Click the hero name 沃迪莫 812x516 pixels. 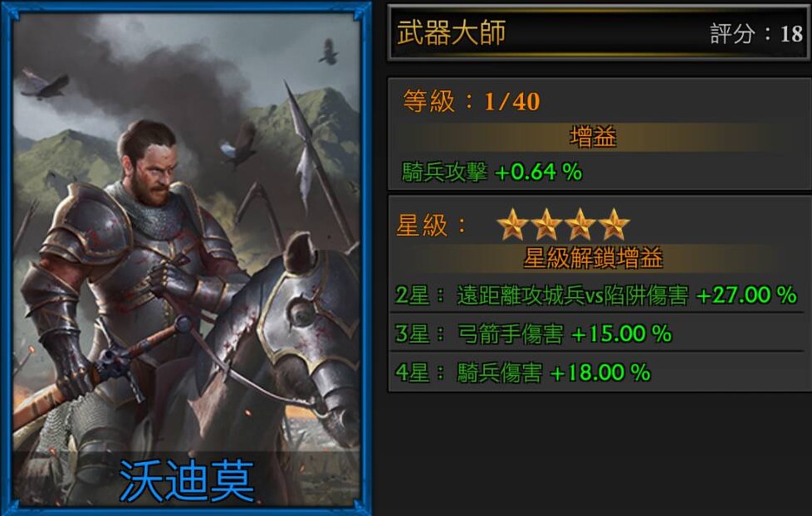point(187,481)
